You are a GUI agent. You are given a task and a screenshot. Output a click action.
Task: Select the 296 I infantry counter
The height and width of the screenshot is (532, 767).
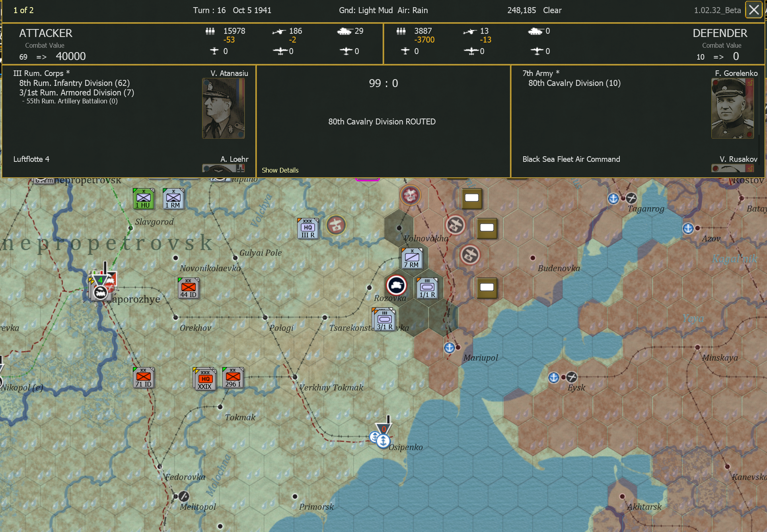pos(233,377)
